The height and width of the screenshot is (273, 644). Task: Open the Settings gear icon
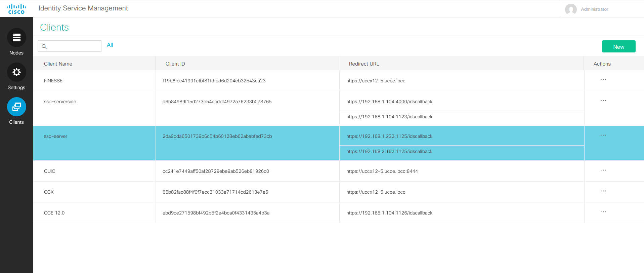click(x=16, y=72)
